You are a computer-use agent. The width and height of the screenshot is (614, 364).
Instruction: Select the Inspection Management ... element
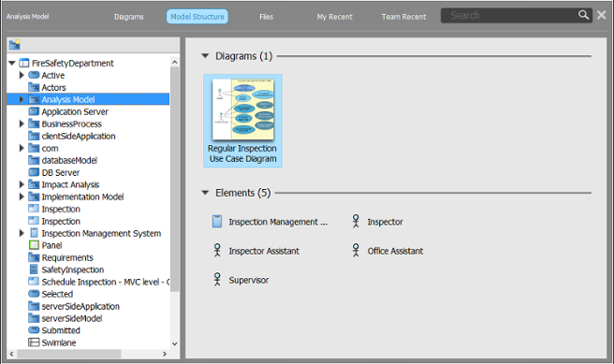coord(278,222)
